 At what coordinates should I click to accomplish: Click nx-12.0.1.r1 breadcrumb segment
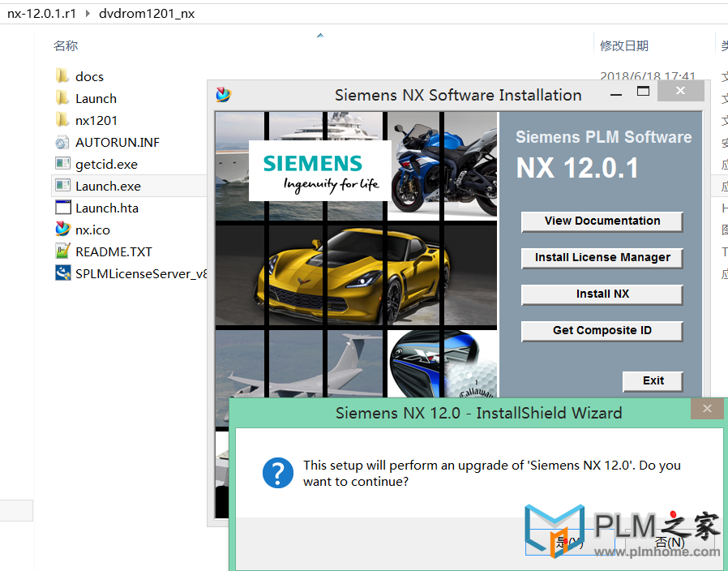(42, 14)
